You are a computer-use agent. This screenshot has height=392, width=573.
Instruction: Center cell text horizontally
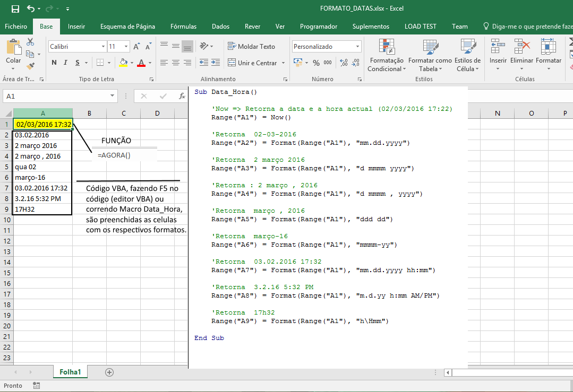pyautogui.click(x=176, y=63)
